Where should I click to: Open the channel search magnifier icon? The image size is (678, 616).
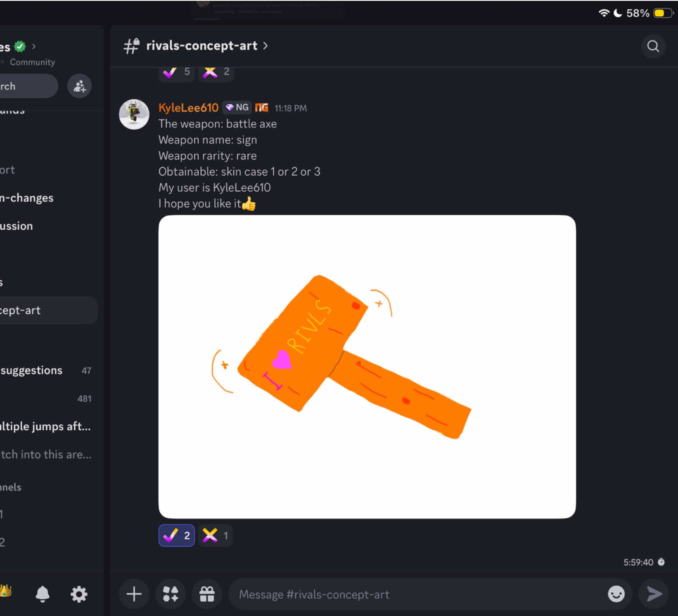653,46
